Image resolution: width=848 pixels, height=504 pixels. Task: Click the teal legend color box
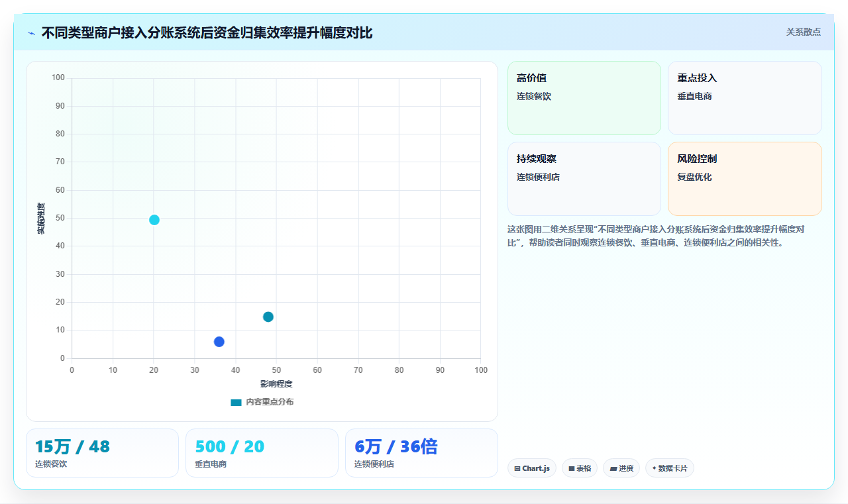pos(236,403)
